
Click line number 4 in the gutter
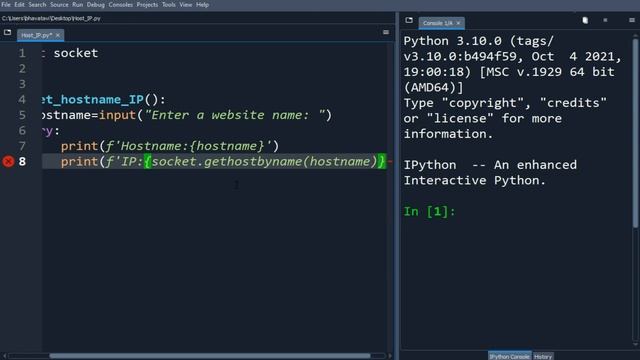click(x=22, y=100)
